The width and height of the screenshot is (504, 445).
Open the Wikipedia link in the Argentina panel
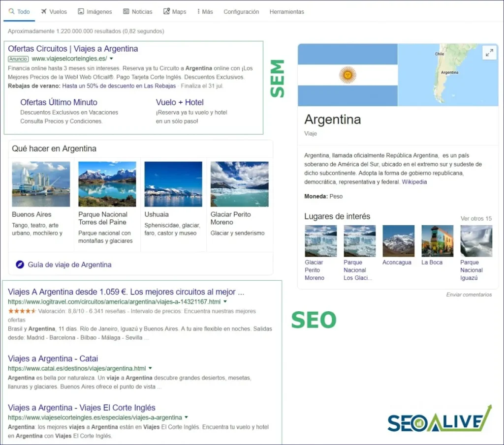[414, 181]
